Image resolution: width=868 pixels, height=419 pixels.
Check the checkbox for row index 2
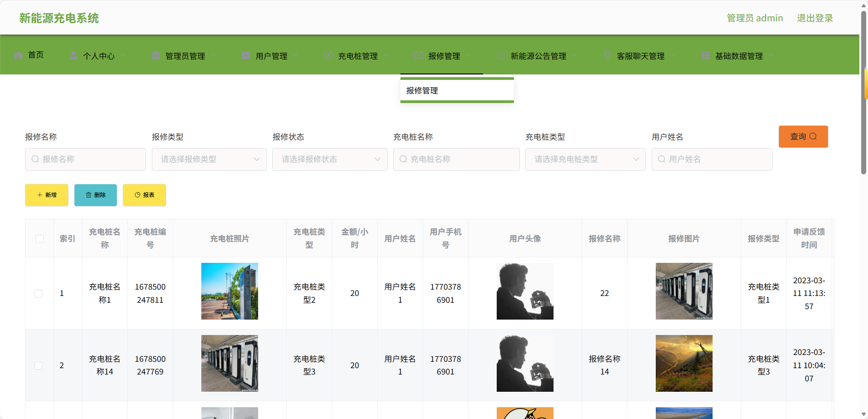[x=39, y=366]
